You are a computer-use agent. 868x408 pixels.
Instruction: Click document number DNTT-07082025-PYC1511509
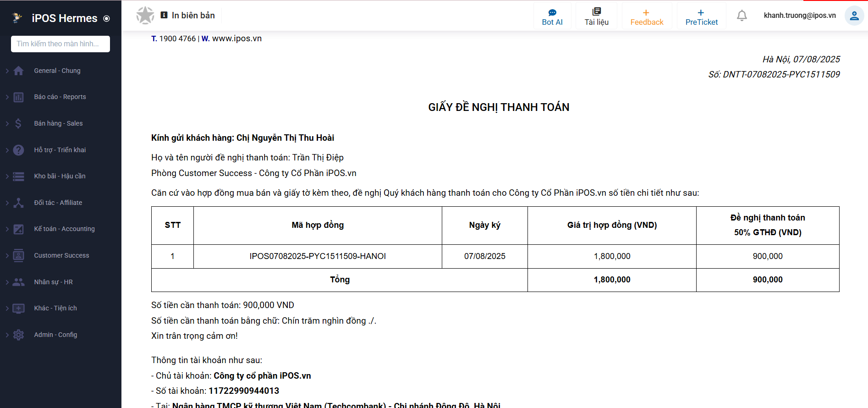(781, 74)
